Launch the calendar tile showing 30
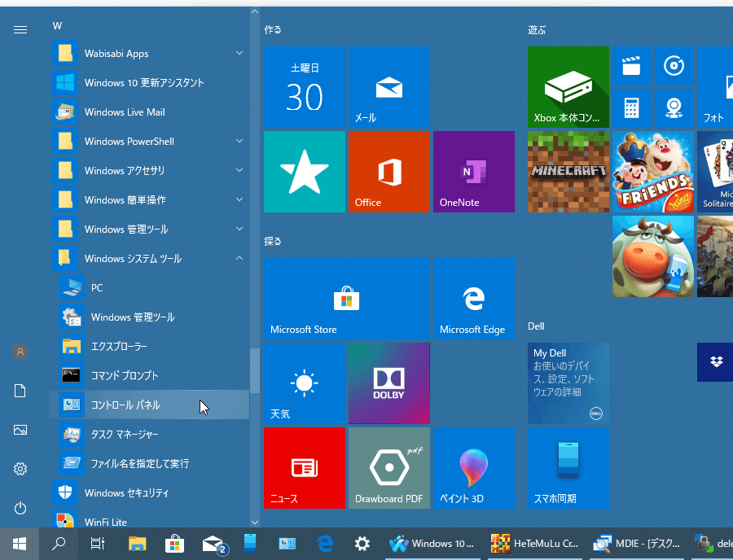733x560 pixels. click(x=305, y=87)
